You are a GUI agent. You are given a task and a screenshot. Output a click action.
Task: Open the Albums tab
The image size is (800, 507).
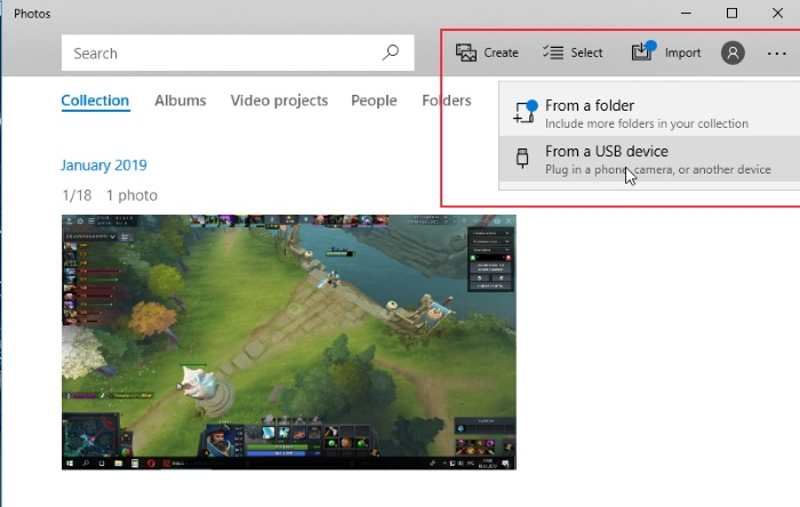[180, 100]
